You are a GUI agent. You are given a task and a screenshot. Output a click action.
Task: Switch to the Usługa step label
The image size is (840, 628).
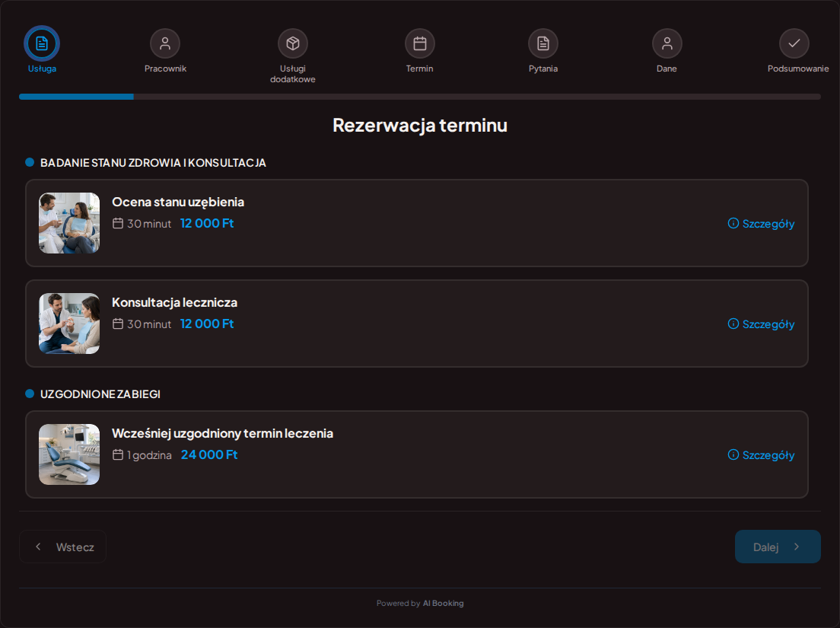(x=42, y=69)
